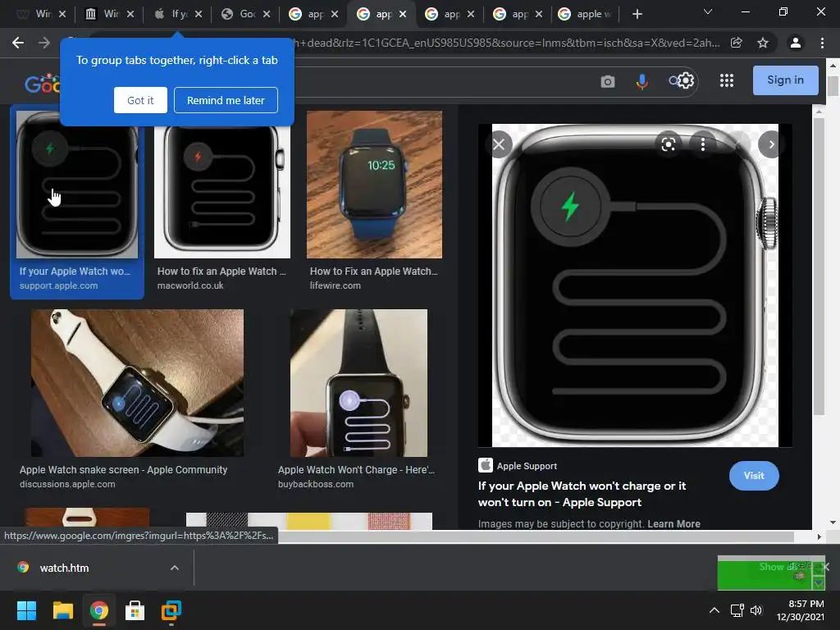Screen dimensions: 840x630
Task: Open clock and date panel
Action: (801, 610)
